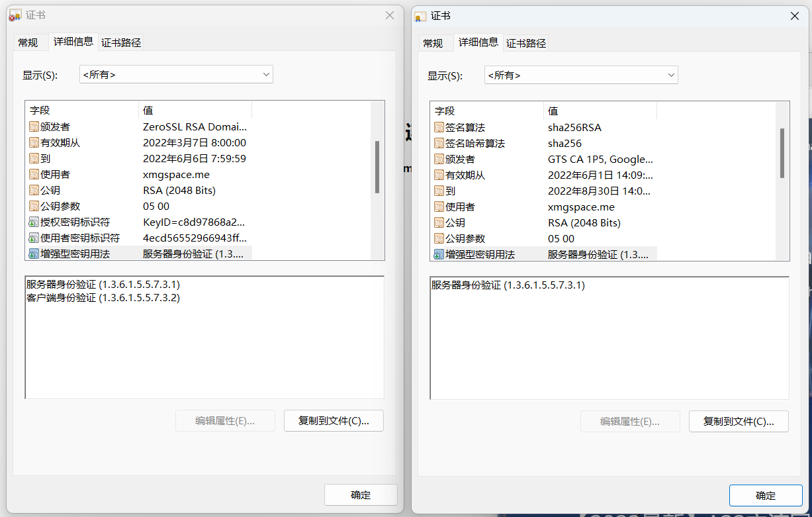Click 增强型密钥用法 icon in left certificate window
Viewport: 812px width, 517px height.
(34, 254)
